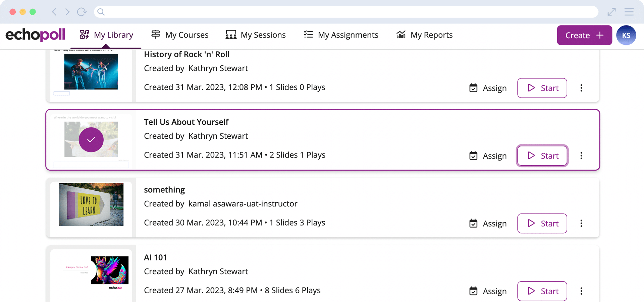Viewport: 644px width, 302px height.
Task: Open the KS user avatar menu
Action: (x=626, y=35)
